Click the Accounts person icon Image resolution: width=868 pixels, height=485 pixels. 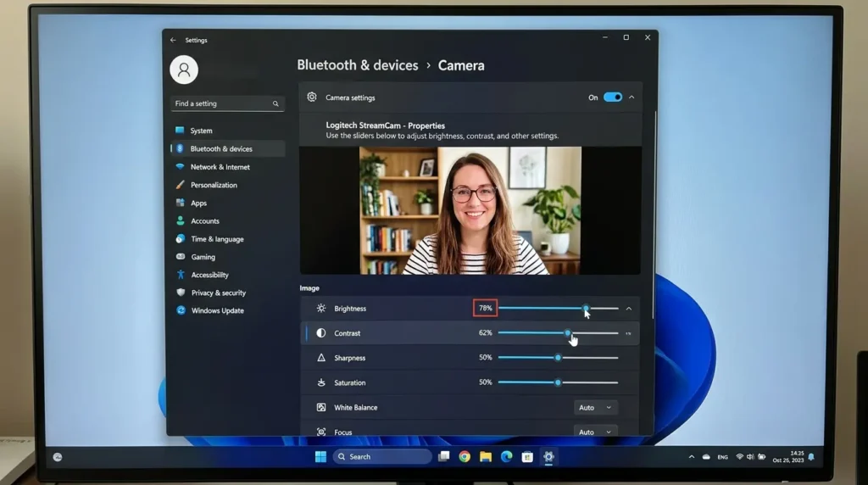tap(180, 220)
